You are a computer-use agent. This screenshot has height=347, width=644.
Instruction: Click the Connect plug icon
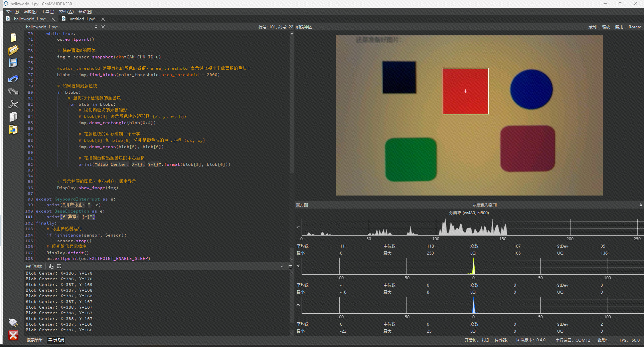(x=13, y=322)
